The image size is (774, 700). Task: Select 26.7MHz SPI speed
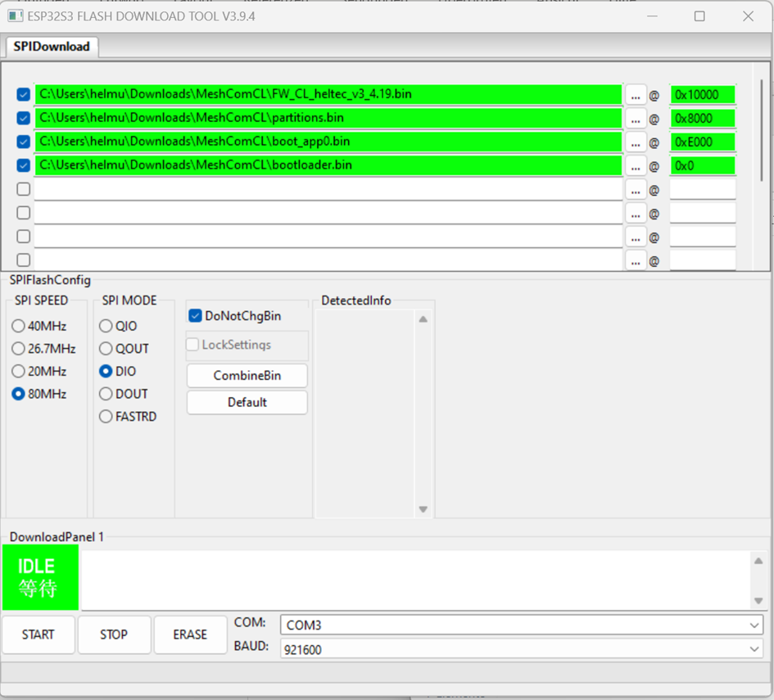click(x=43, y=349)
